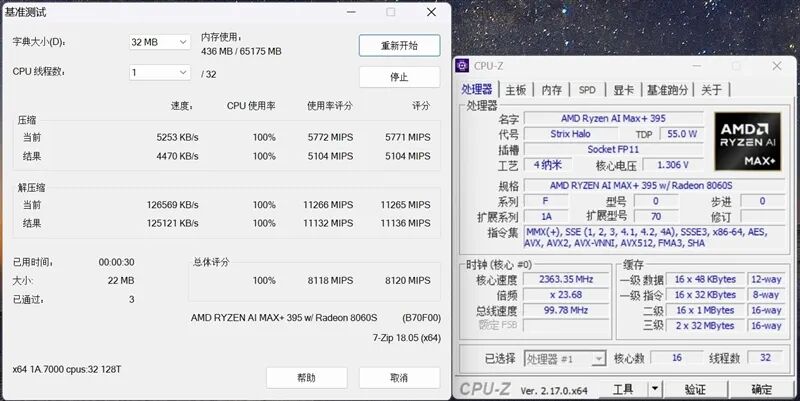
Task: Click the specification field with Radeon 8060S
Action: point(655,185)
